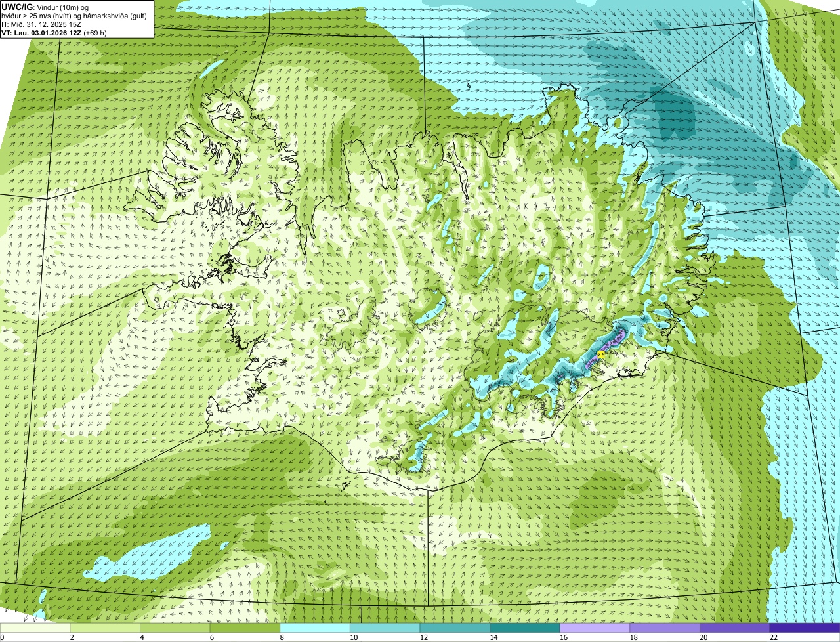Click the scale label '6'
Viewport: 840px width, 642px height.
click(212, 637)
